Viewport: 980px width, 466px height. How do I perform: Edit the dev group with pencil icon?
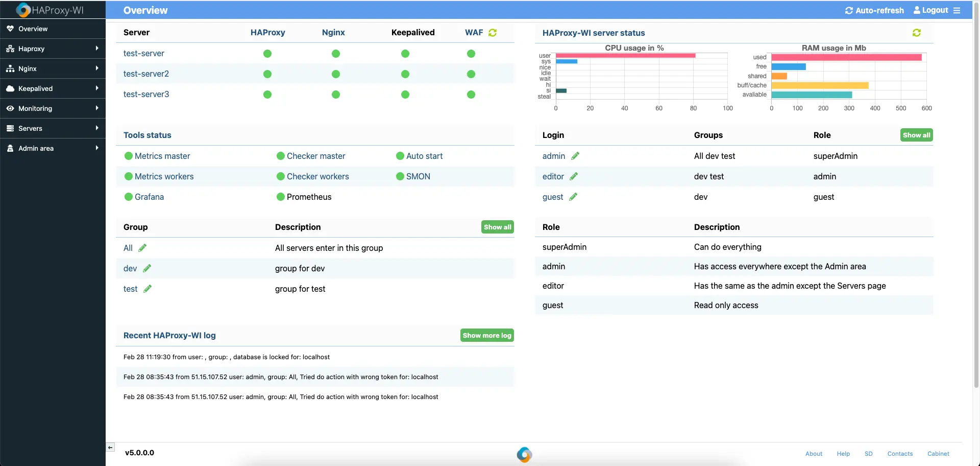point(147,268)
